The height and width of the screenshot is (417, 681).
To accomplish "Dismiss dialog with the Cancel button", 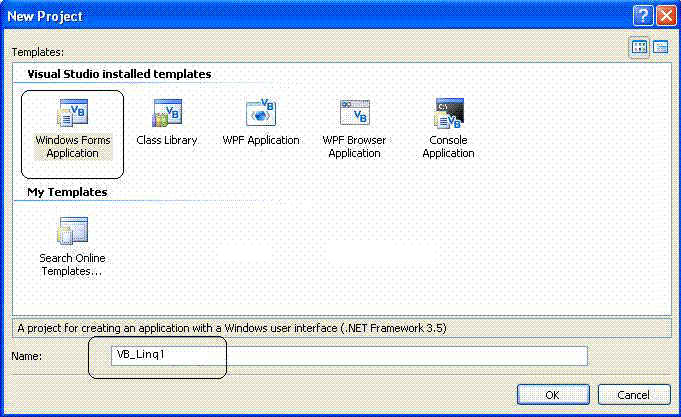I will pos(634,395).
